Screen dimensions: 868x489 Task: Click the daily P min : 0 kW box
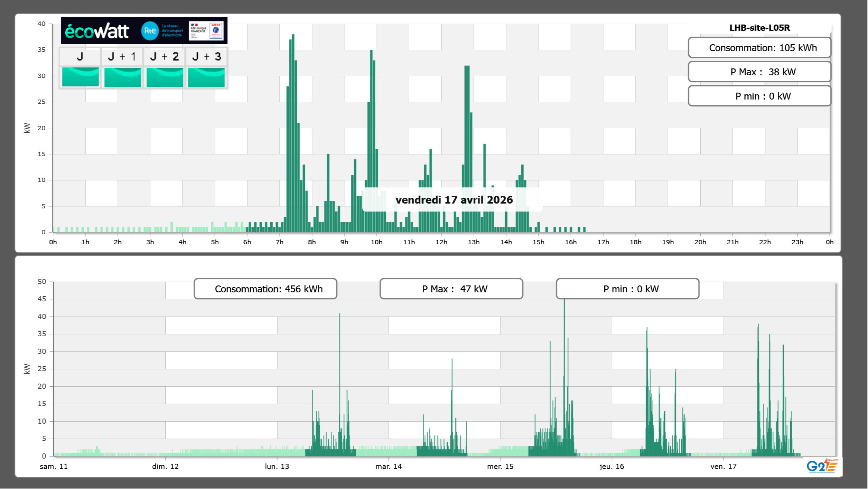coord(759,96)
